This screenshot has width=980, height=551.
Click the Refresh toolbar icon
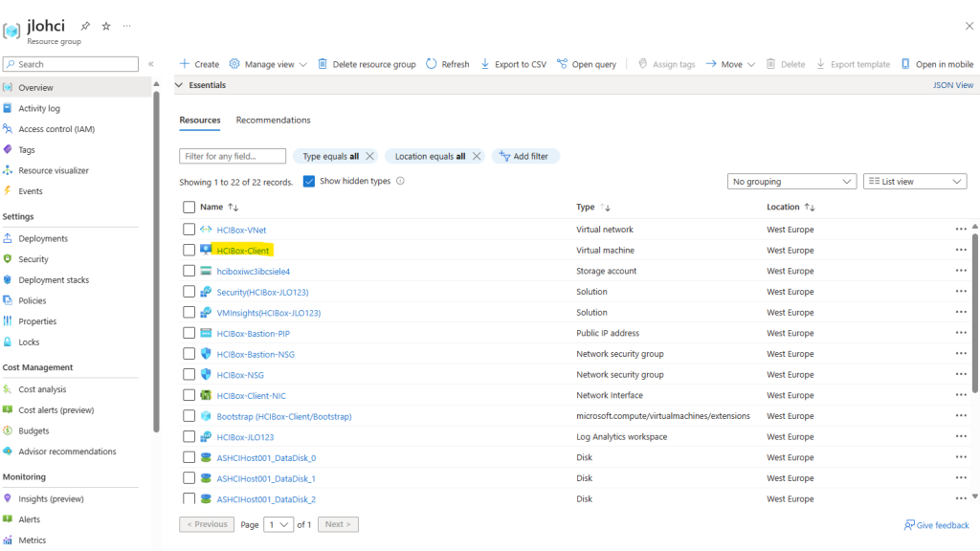tap(432, 64)
